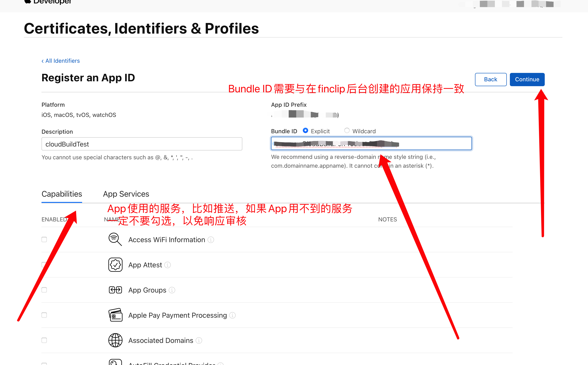Show info for Apple Pay Payment Processing

[x=232, y=315]
